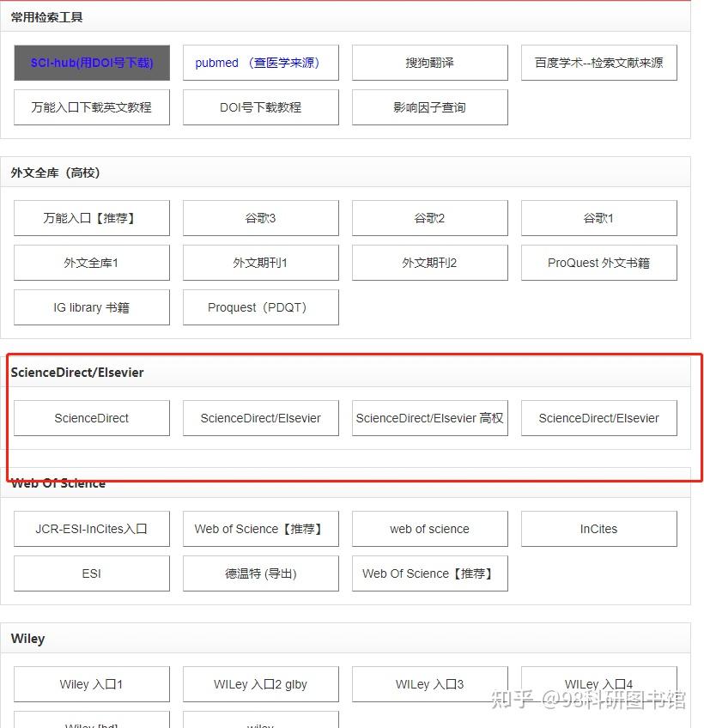The image size is (704, 728).
Task: Open the SCI-hub DOI download button
Action: 92,63
